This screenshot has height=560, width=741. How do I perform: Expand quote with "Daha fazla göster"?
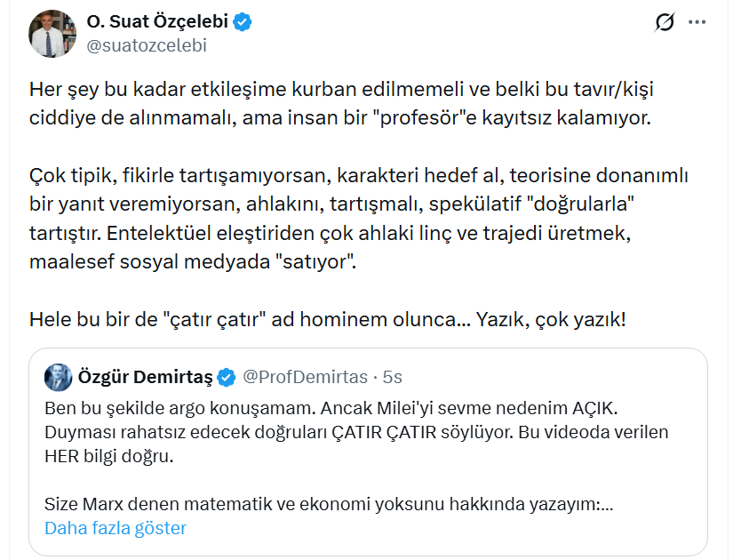116,528
